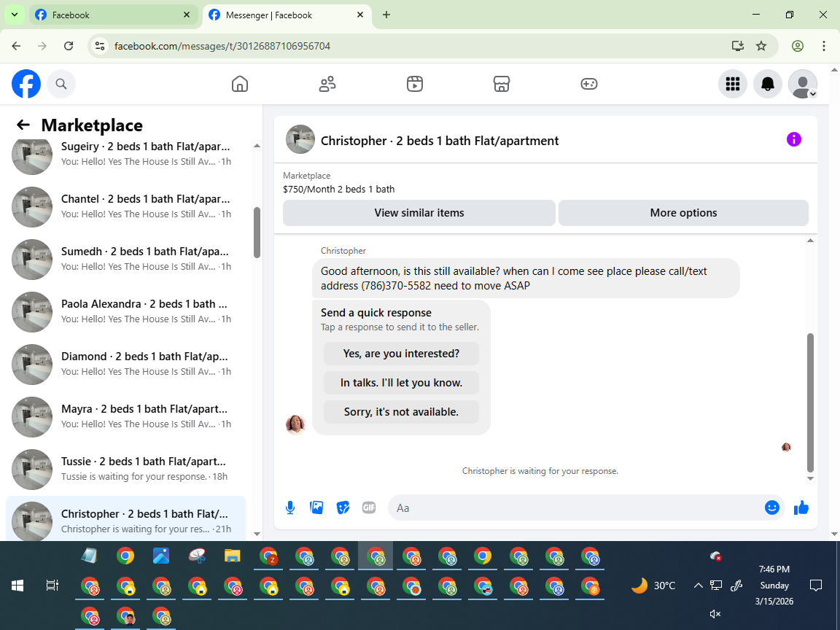Open the Facebook logo home link

(26, 84)
